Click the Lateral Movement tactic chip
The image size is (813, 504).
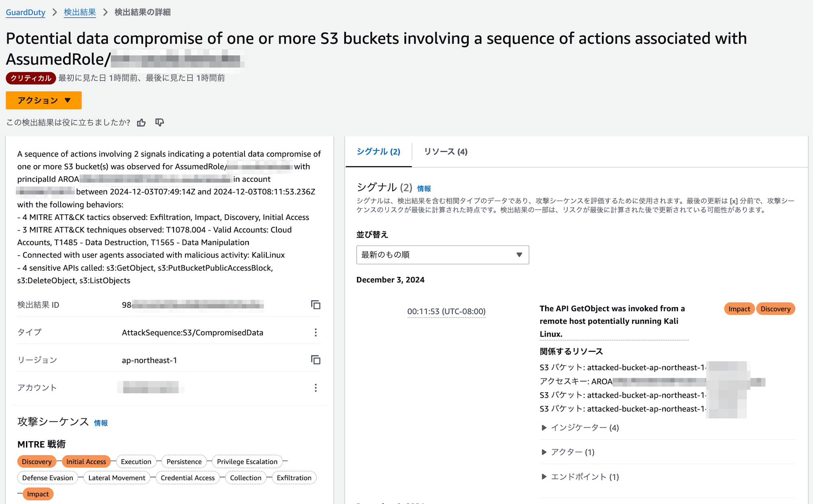pos(117,478)
